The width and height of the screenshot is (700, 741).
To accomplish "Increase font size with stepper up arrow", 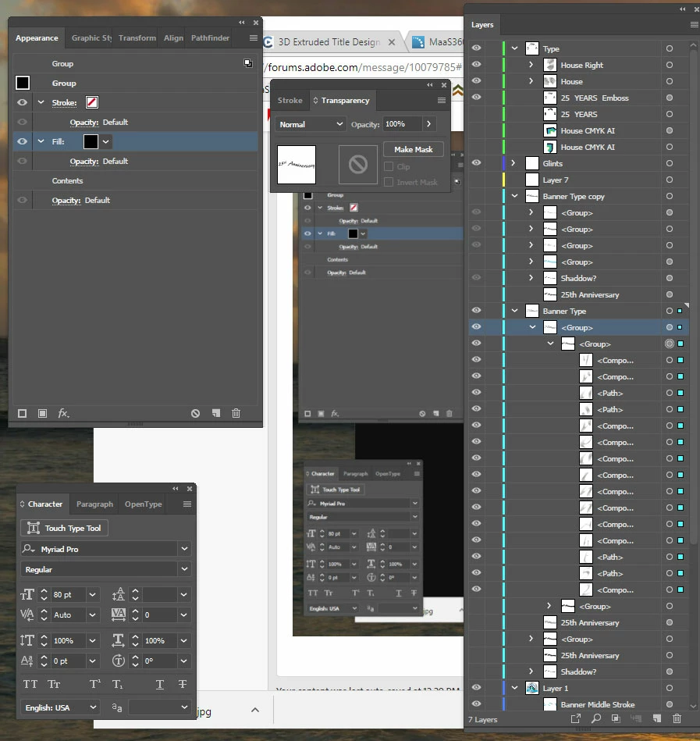I will click(44, 591).
